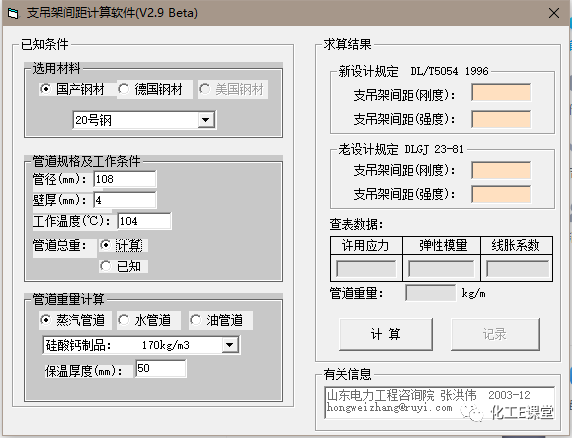Image resolution: width=572 pixels, height=438 pixels.
Task: Click the 新设计规定 DL/T5054 1996 heading
Action: 413,71
